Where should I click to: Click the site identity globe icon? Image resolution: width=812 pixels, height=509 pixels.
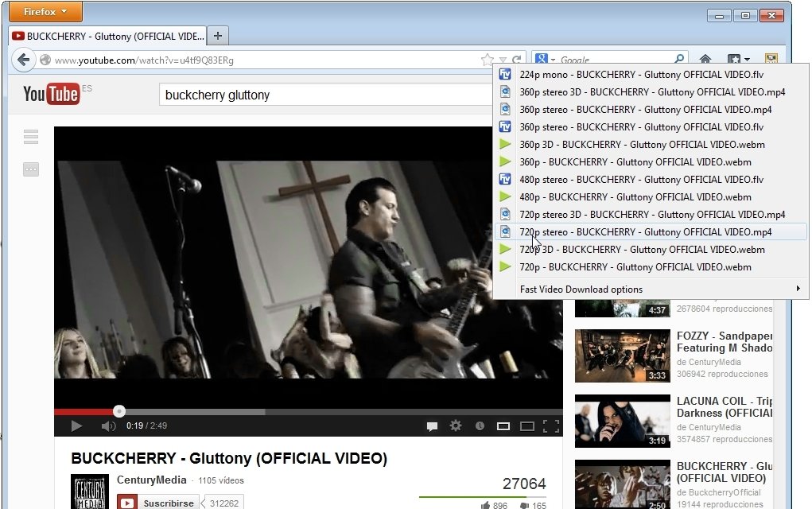(45, 60)
